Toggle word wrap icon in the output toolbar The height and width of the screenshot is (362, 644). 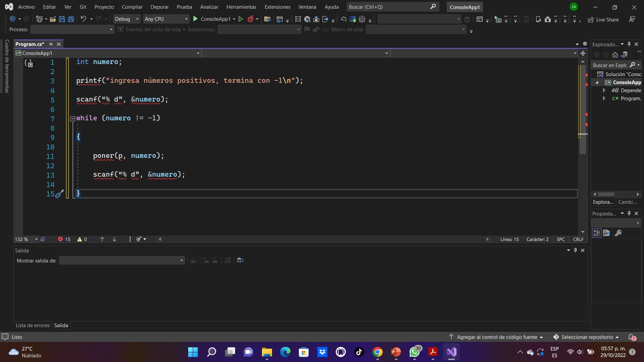click(240, 260)
